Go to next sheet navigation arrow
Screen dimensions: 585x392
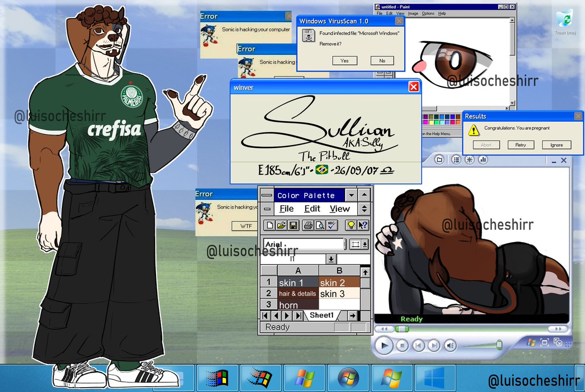coord(287,316)
